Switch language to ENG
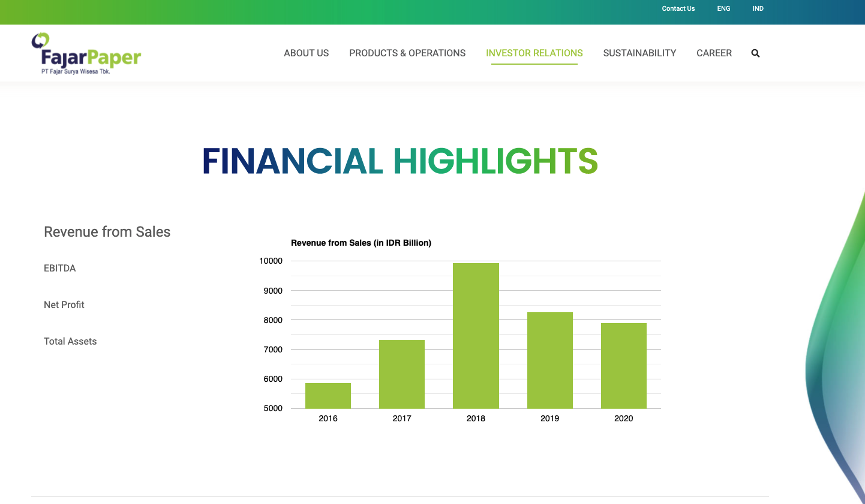Screen dimensions: 865x504 pos(723,8)
